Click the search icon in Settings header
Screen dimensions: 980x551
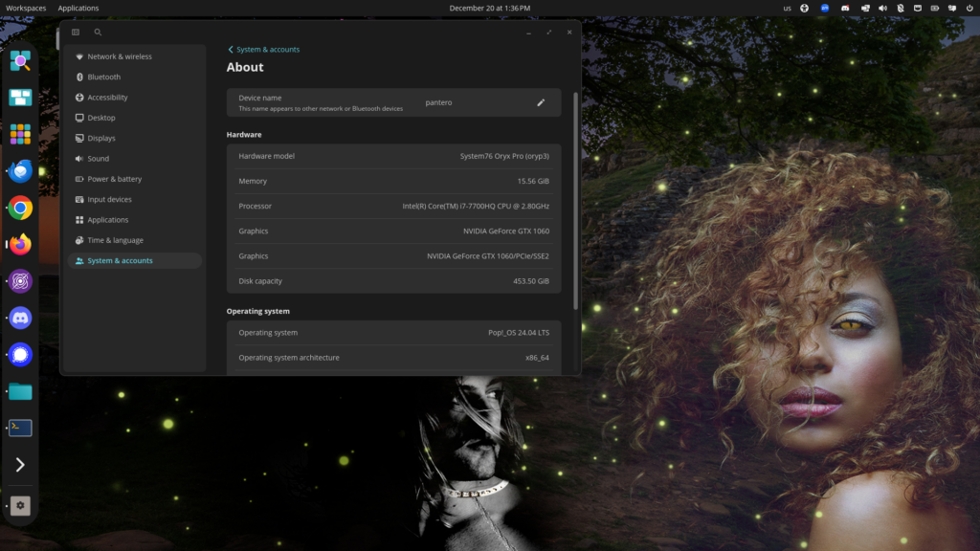click(98, 32)
